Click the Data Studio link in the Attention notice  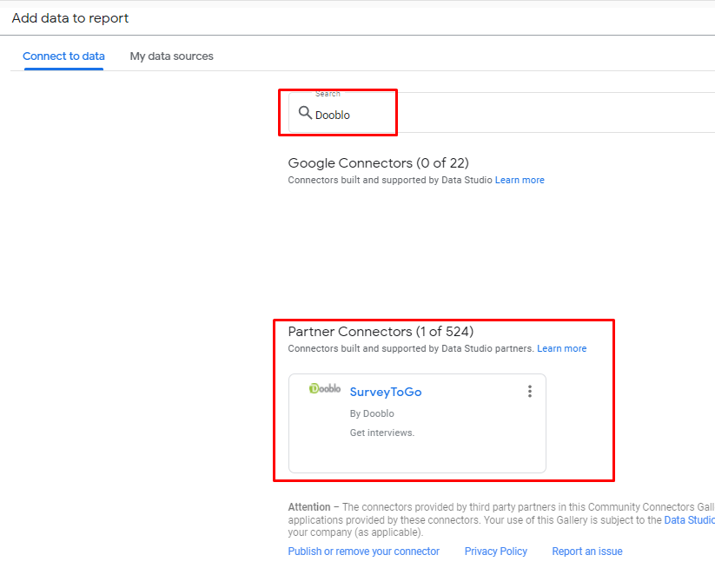690,520
